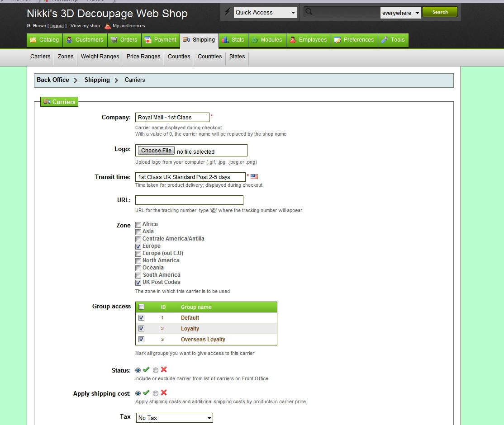This screenshot has height=425, width=504.
Task: Click the Shipping tab truck icon
Action: click(186, 39)
